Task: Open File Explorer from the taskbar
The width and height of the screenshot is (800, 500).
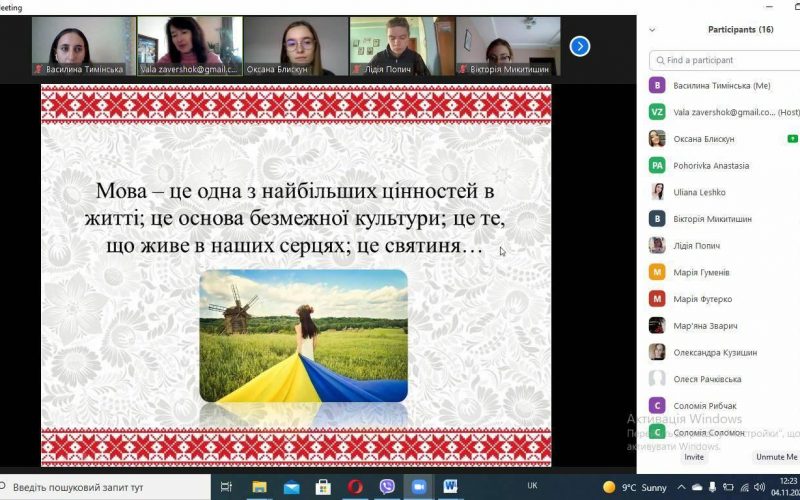Action: 260,487
